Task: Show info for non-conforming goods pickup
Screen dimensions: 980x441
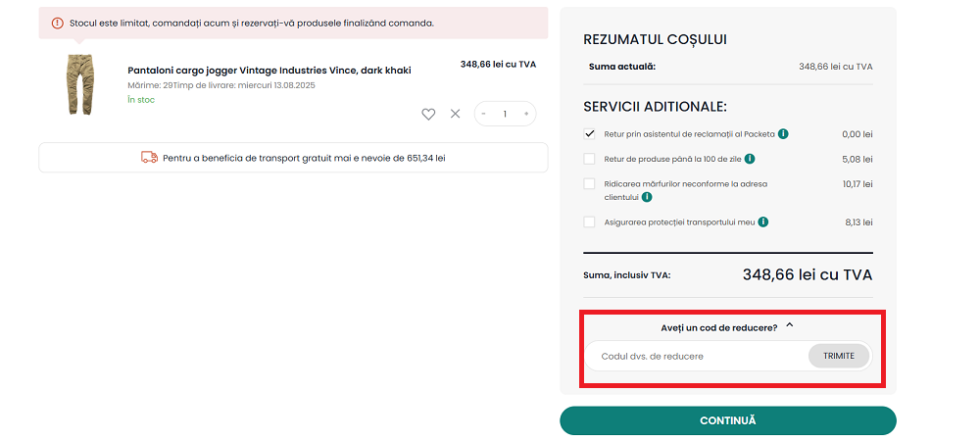Action: 647,197
